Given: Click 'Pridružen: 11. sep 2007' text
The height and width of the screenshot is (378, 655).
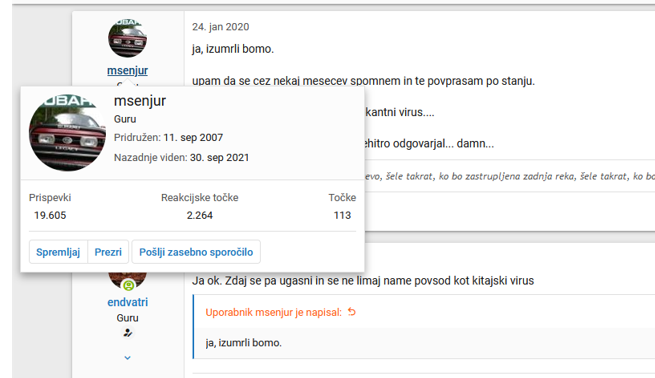Looking at the screenshot, I should coord(168,137).
